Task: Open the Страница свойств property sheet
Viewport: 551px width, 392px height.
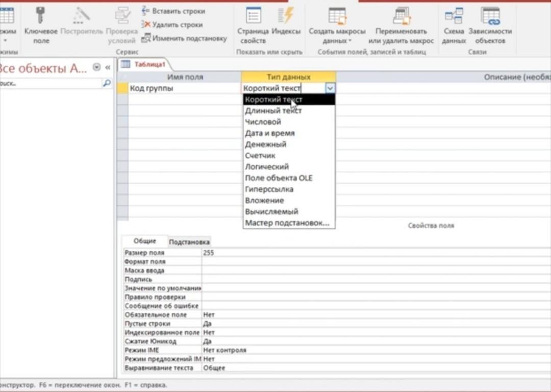Action: click(253, 26)
